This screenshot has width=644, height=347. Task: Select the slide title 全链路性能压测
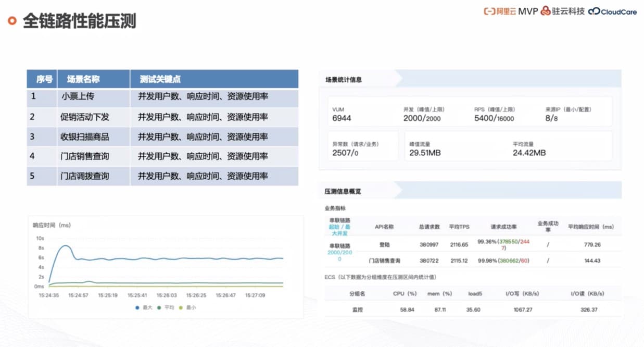[x=79, y=21]
